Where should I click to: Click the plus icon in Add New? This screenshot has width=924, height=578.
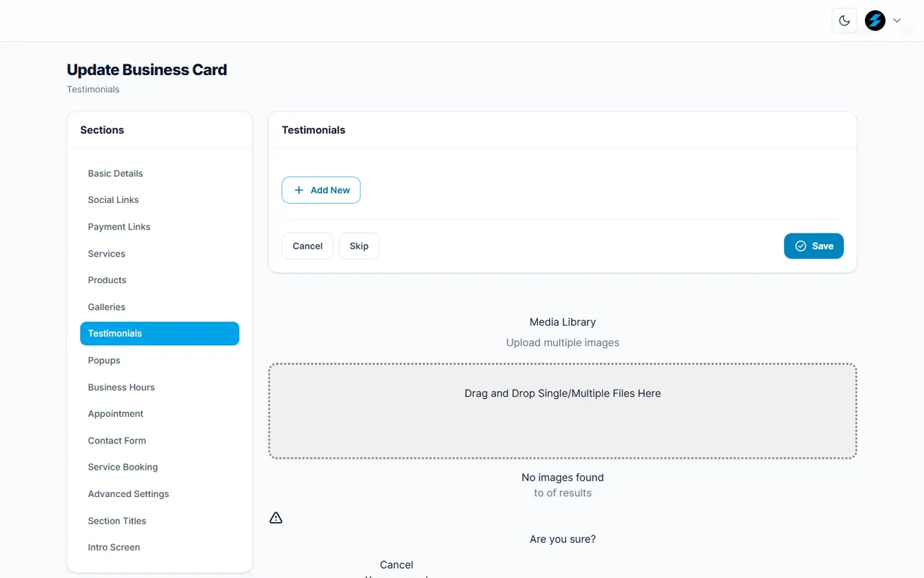tap(299, 190)
